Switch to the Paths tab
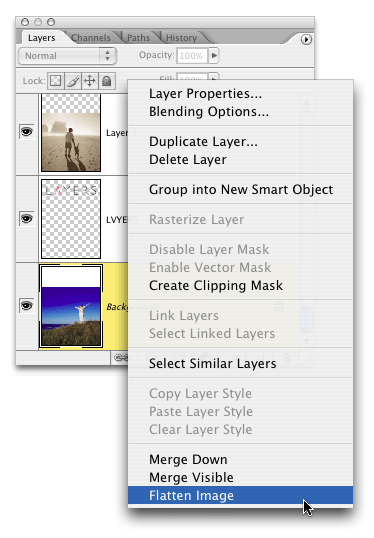The height and width of the screenshot is (538, 374). coord(138,38)
